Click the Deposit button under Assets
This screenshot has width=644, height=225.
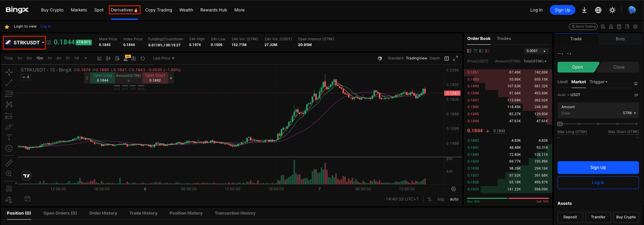[x=570, y=217]
